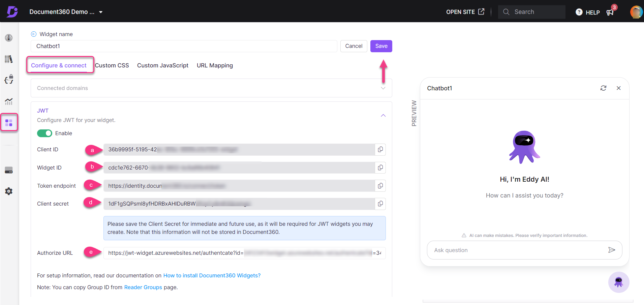This screenshot has width=644, height=305.
Task: Click the Client ID value field
Action: pyautogui.click(x=239, y=149)
